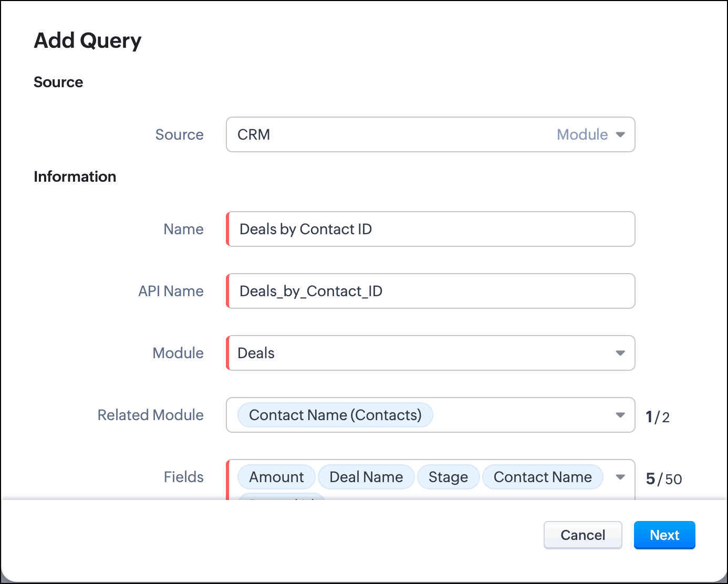
Task: Expand the Deals module dropdown arrow
Action: pos(620,353)
